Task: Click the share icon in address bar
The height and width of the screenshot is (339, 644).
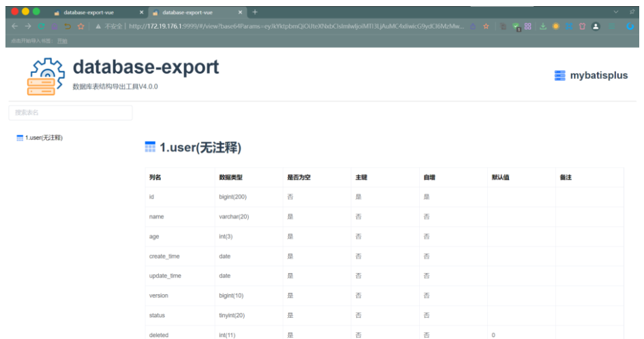Action: (473, 27)
